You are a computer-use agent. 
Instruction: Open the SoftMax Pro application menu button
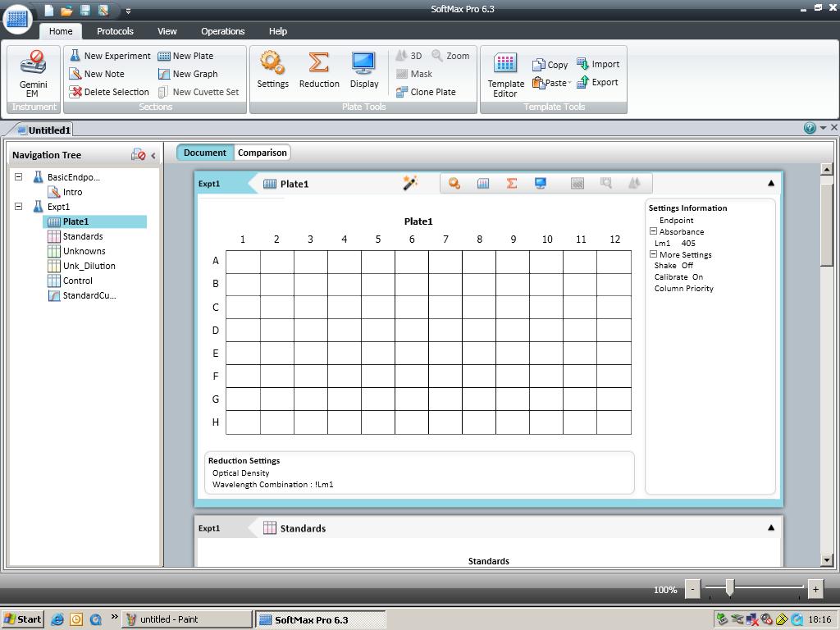(18, 18)
